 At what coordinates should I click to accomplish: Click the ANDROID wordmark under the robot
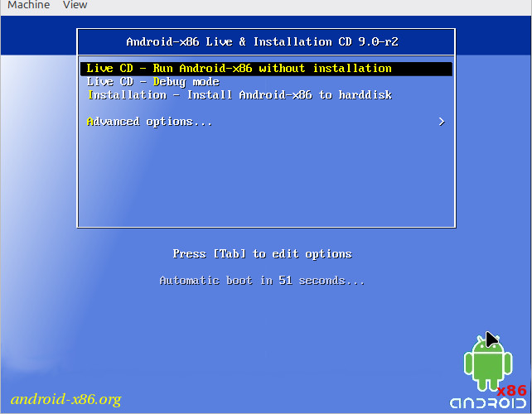click(x=488, y=403)
